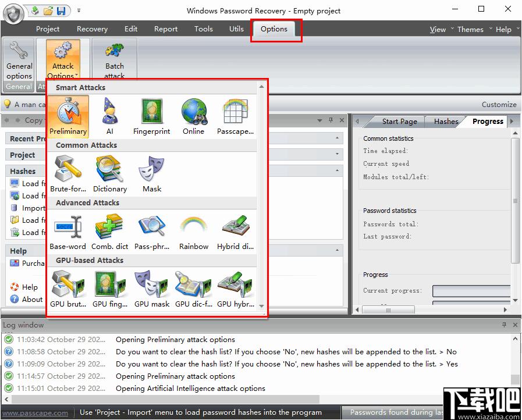Collapse the Help section chevron
This screenshot has width=522, height=420.
point(338,250)
